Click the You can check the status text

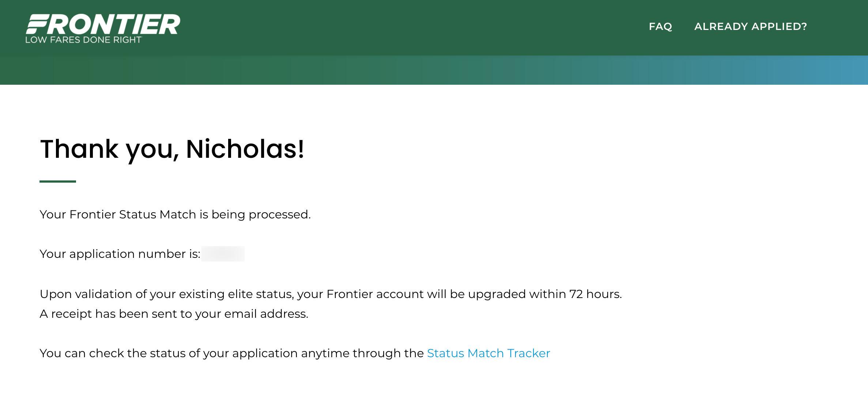point(231,353)
